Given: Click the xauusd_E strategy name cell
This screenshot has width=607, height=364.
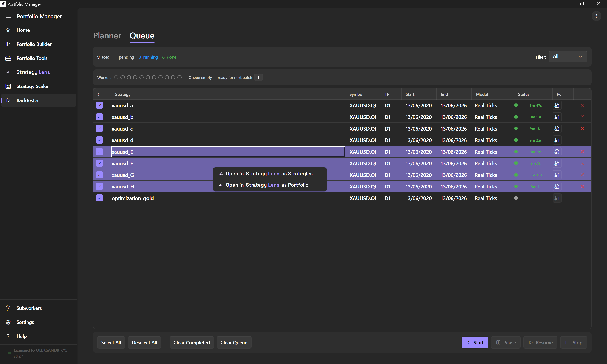Looking at the screenshot, I should pyautogui.click(x=228, y=152).
